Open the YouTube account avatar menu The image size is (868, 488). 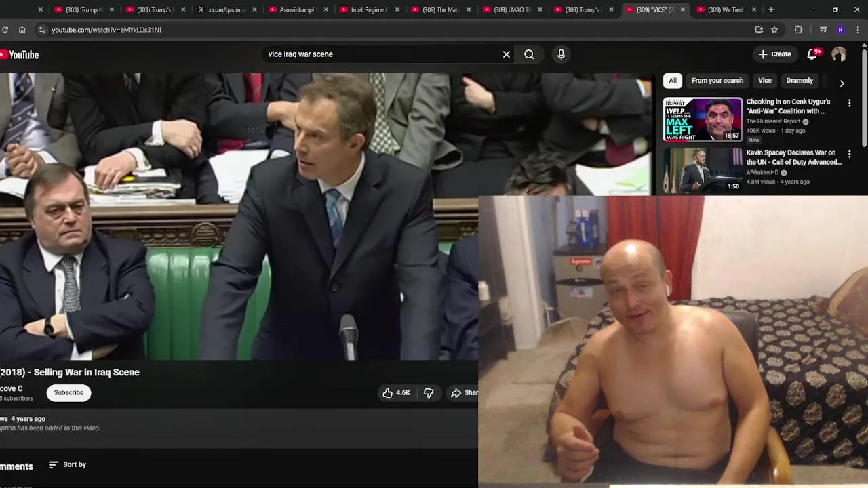839,54
